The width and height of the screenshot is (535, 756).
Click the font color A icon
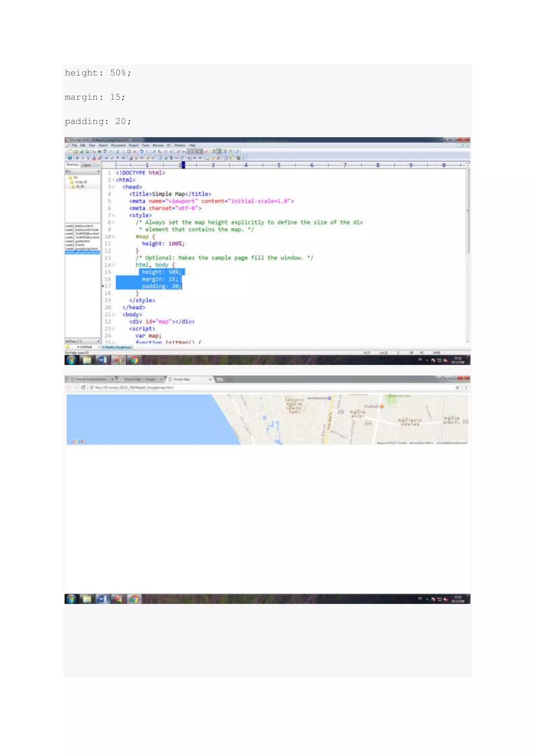pyautogui.click(x=94, y=158)
